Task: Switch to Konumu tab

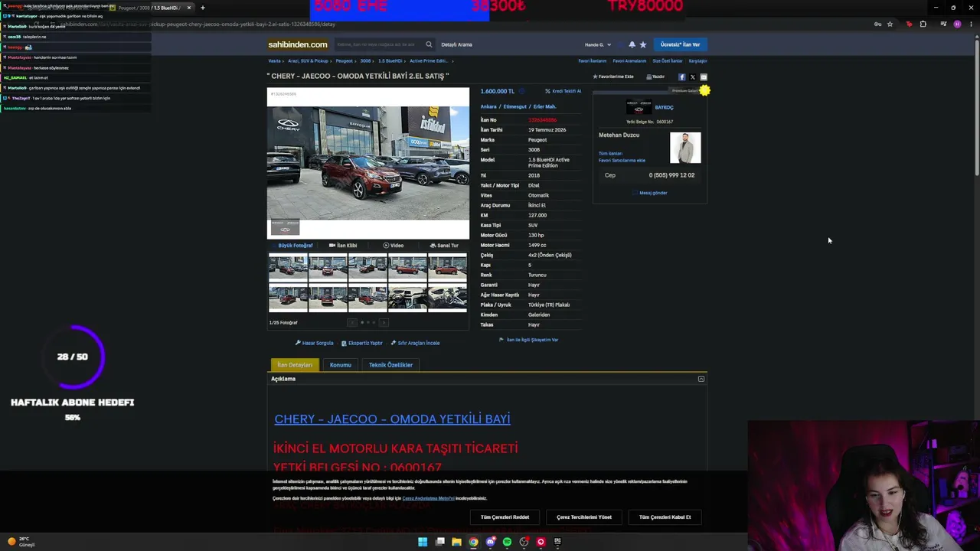Action: tap(341, 365)
